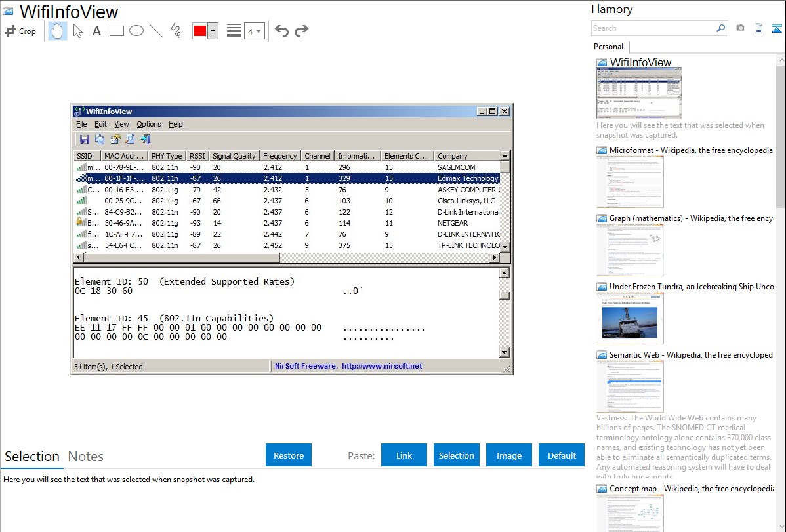Select the text annotation tool
This screenshot has height=532, width=786.
point(96,31)
